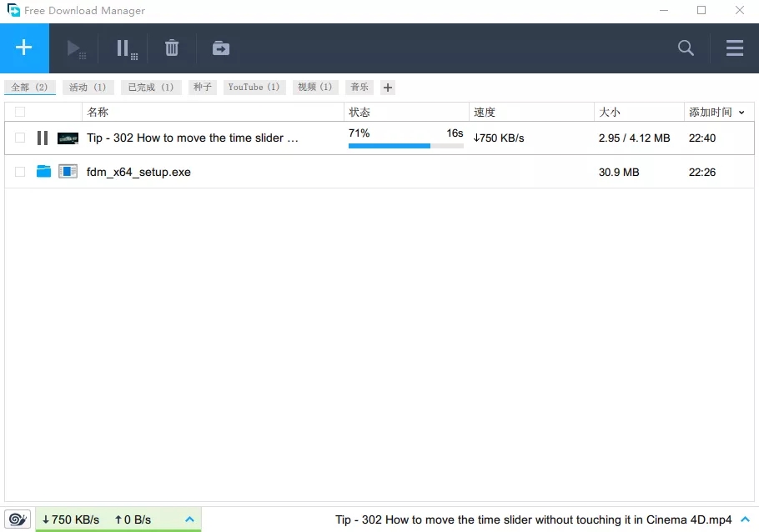
Task: Open the search magnifier icon
Action: coord(686,48)
